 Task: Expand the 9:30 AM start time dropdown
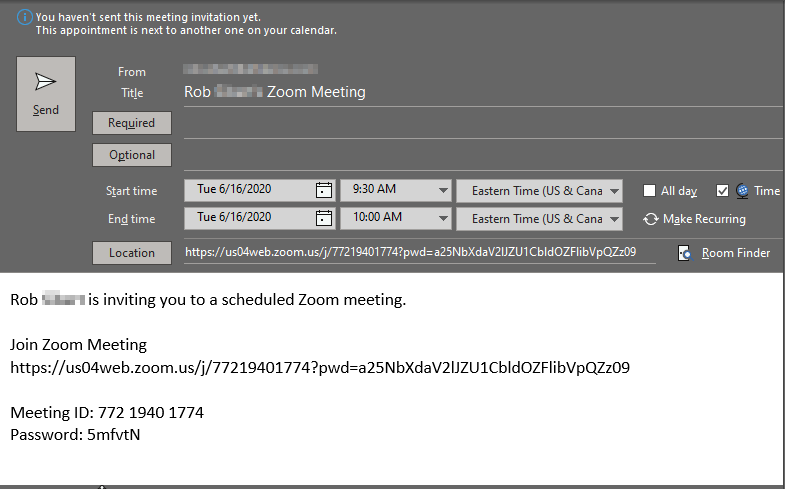443,190
